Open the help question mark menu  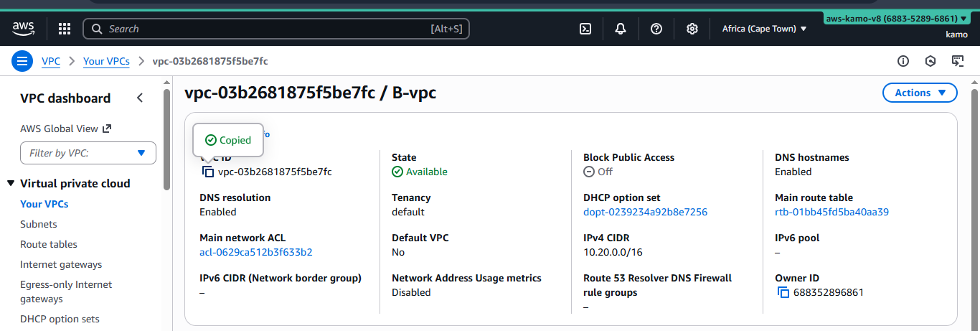656,29
